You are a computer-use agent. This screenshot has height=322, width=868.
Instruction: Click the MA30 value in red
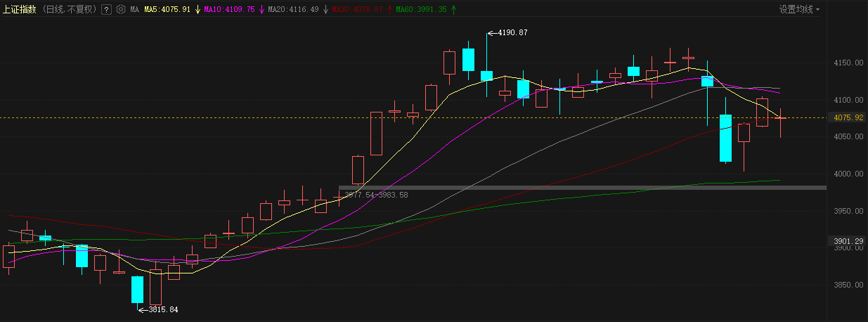click(357, 10)
